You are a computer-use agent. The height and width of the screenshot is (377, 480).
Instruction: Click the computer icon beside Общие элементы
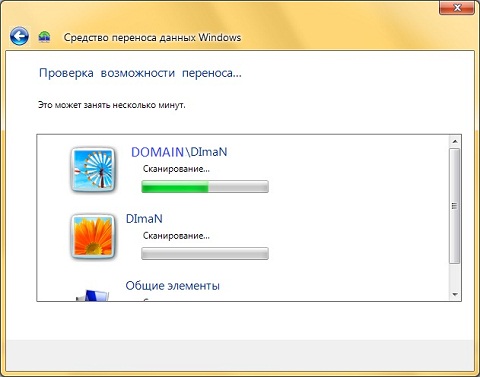coord(93,295)
